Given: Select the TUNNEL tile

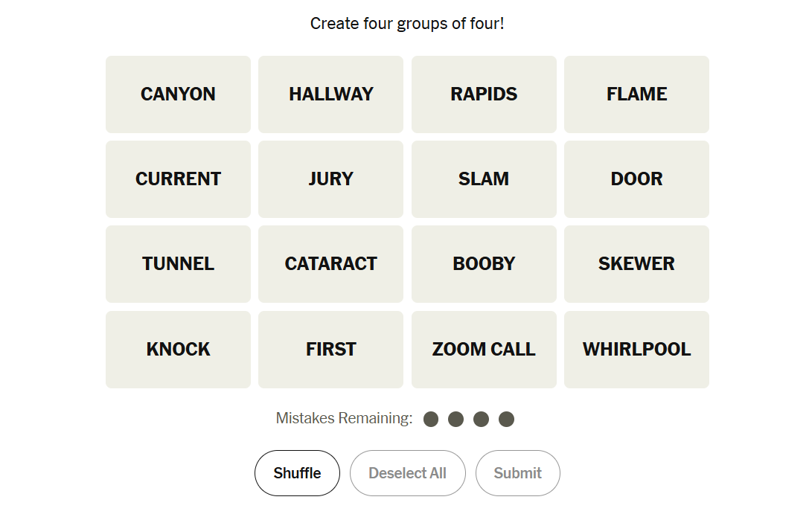Looking at the screenshot, I should point(178,264).
